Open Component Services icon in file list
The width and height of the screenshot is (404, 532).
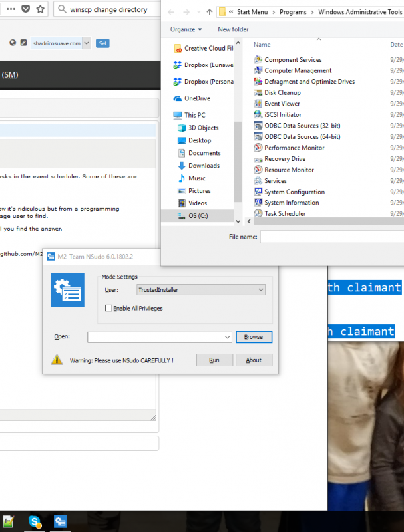(258, 60)
